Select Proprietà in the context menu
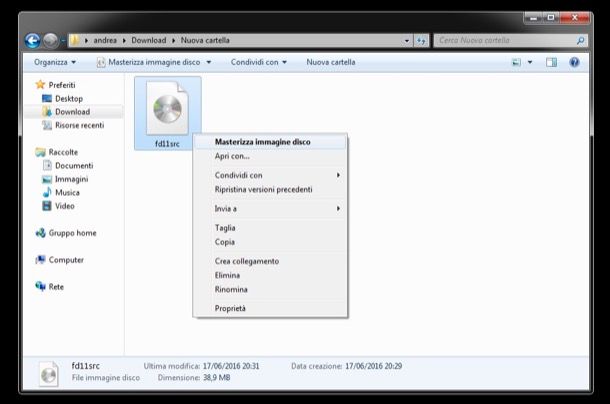This screenshot has height=404, width=610. click(x=230, y=308)
